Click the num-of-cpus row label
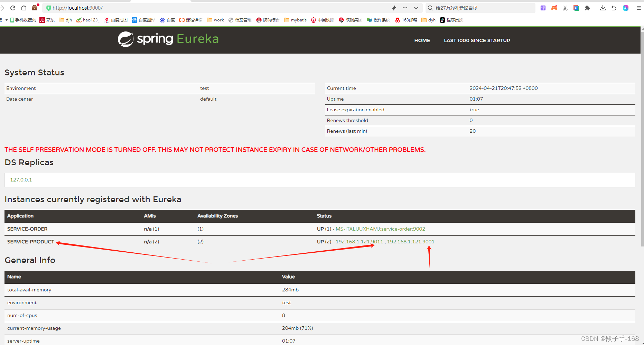 [x=22, y=315]
